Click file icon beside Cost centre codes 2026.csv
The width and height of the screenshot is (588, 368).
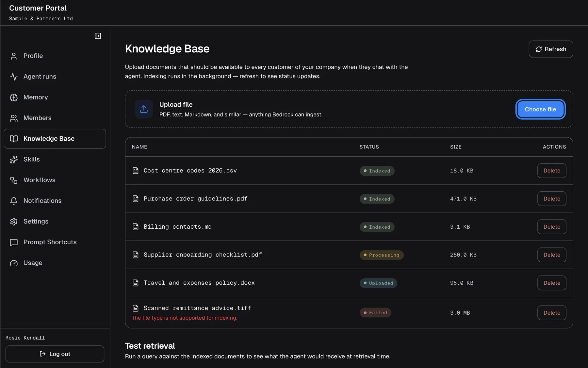click(x=136, y=171)
